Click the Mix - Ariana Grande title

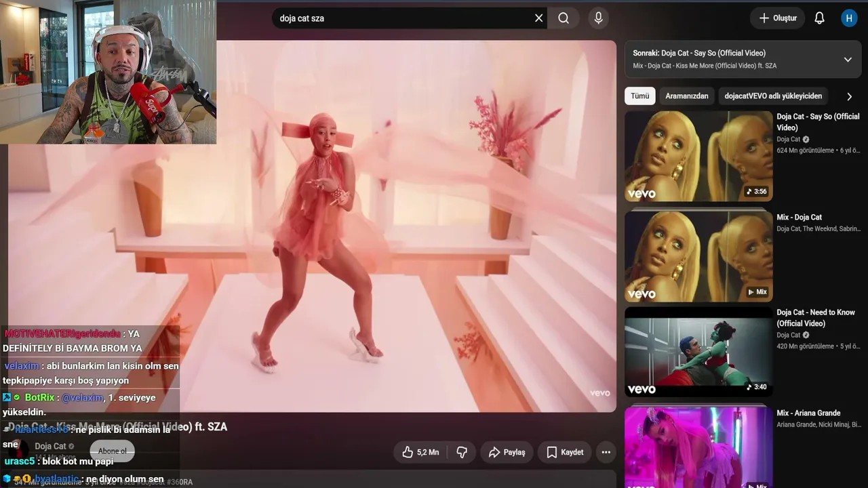click(808, 413)
